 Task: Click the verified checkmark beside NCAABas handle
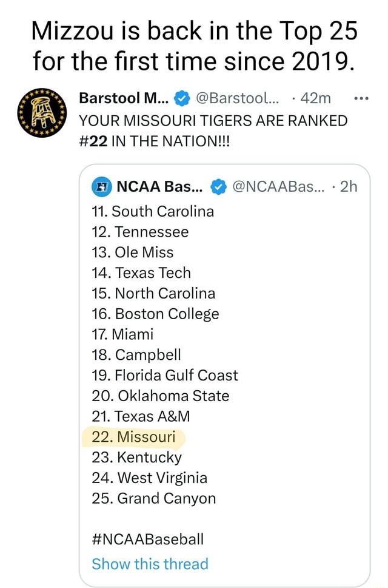pyautogui.click(x=218, y=186)
